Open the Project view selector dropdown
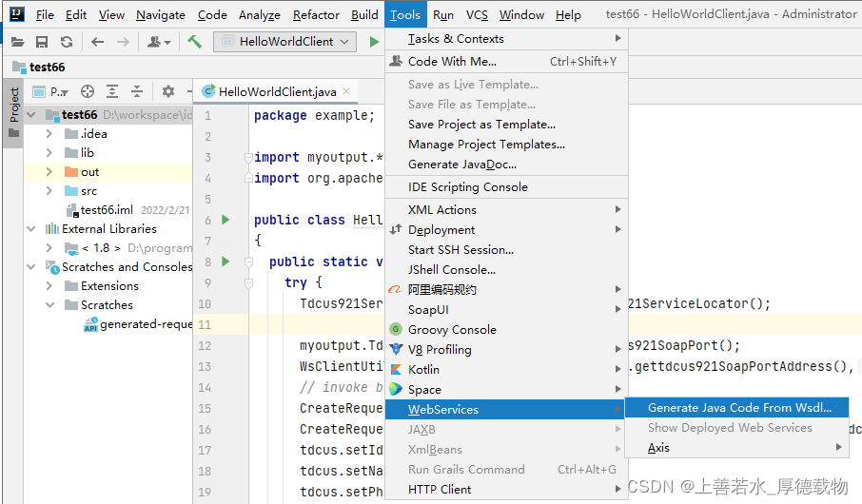Viewport: 862px width, 504px height. click(50, 92)
